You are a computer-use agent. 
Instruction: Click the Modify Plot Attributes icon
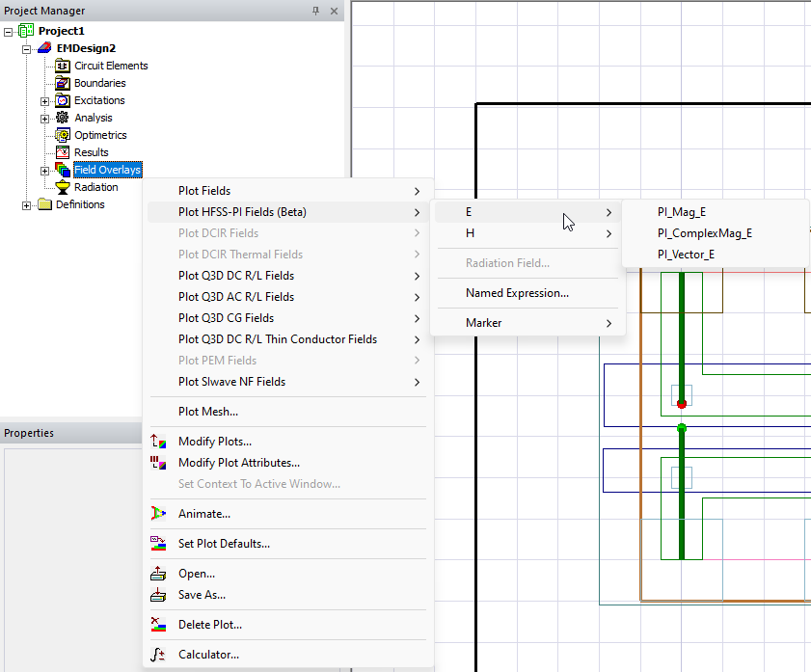click(x=158, y=463)
